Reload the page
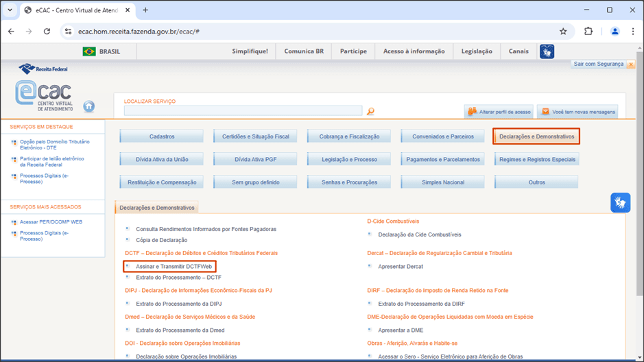 pos(47,32)
